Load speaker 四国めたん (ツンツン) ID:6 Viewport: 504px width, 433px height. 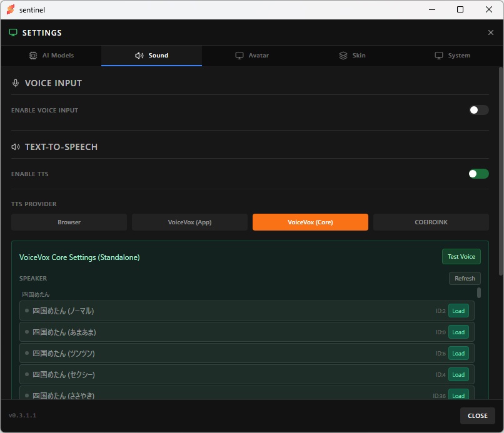[x=458, y=354]
